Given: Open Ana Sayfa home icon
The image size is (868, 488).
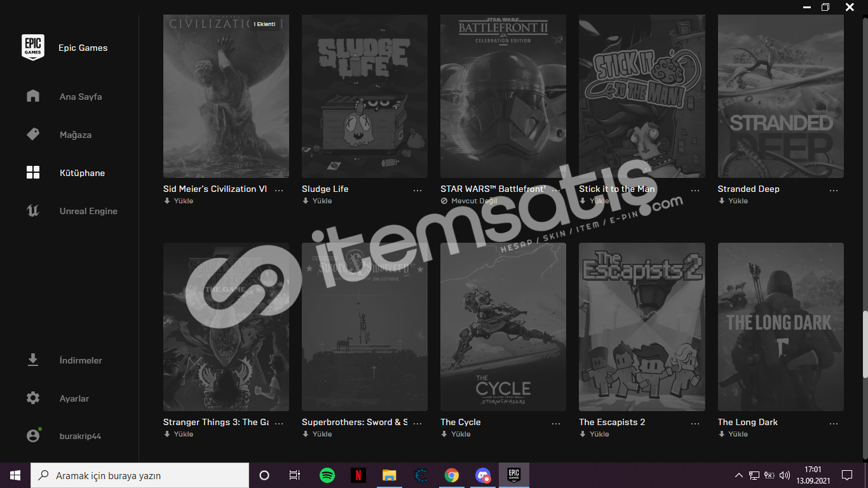Looking at the screenshot, I should (33, 96).
